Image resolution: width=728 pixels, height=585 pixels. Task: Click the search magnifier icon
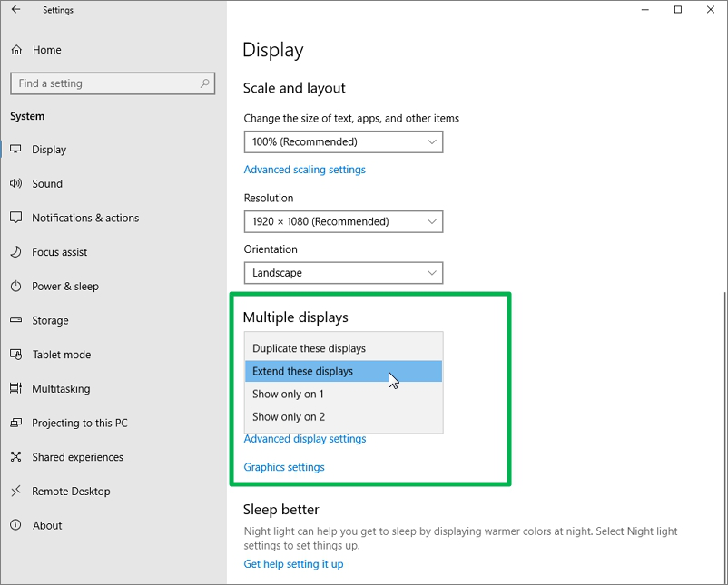(205, 83)
